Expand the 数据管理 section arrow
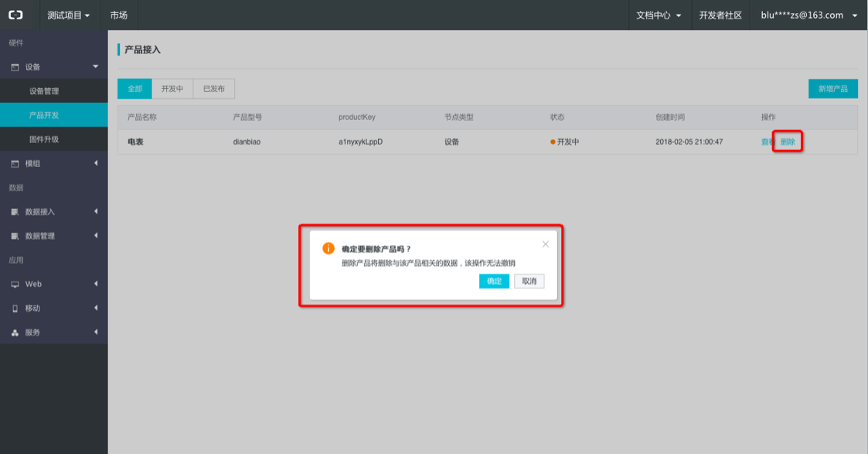 pos(96,235)
